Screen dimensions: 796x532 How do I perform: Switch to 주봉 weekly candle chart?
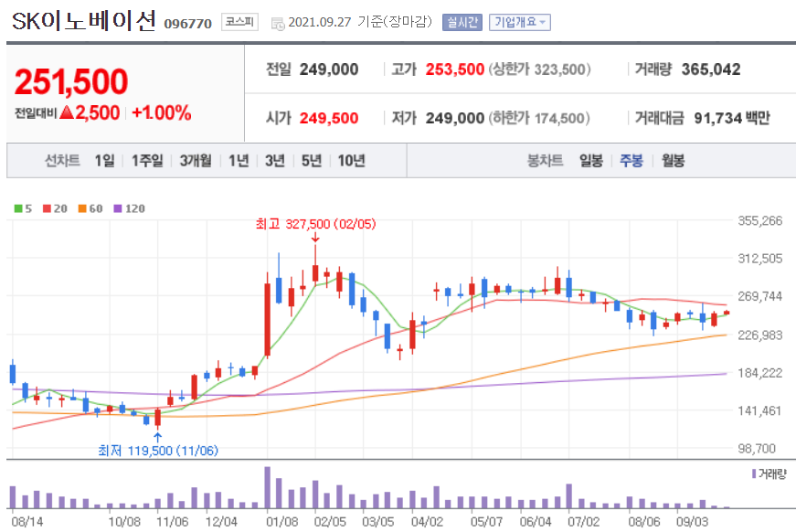[631, 161]
